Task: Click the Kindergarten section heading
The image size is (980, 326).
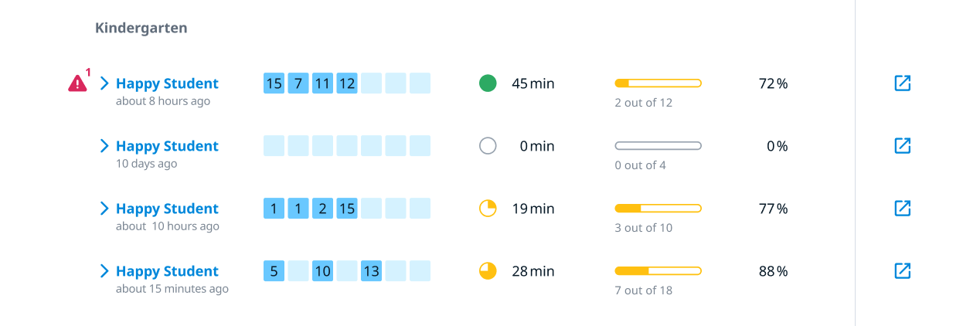Action: (x=141, y=28)
